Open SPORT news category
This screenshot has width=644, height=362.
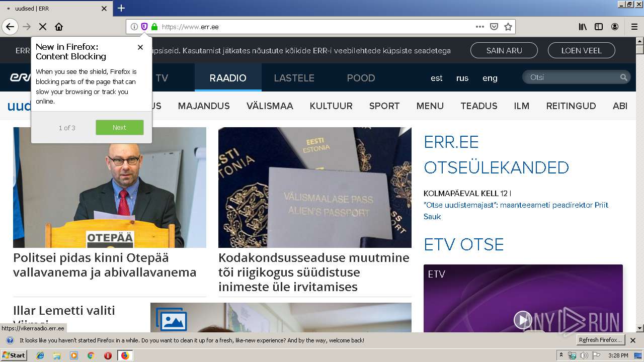pos(384,106)
